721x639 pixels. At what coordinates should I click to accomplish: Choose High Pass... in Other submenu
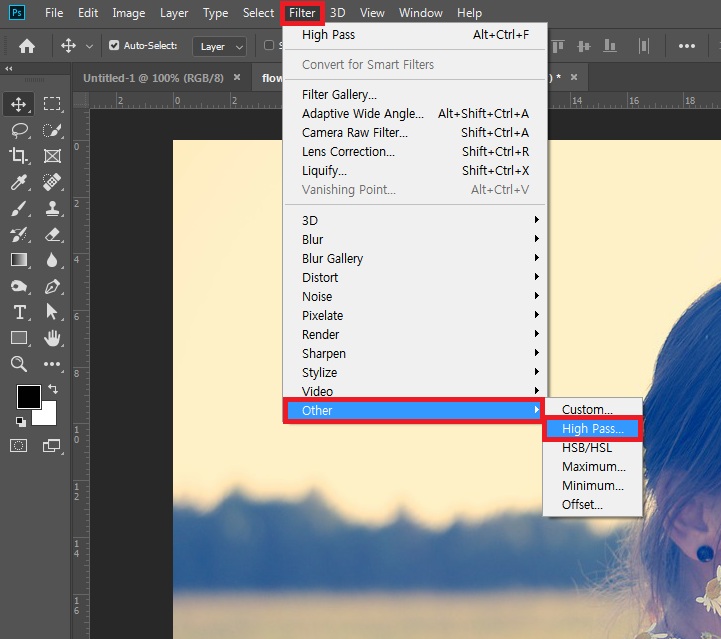click(x=593, y=428)
